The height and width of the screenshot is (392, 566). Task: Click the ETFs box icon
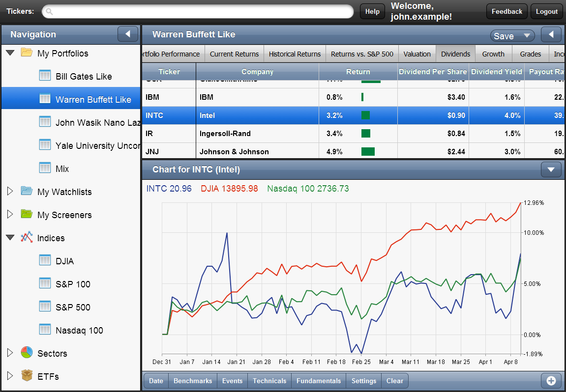(x=27, y=376)
